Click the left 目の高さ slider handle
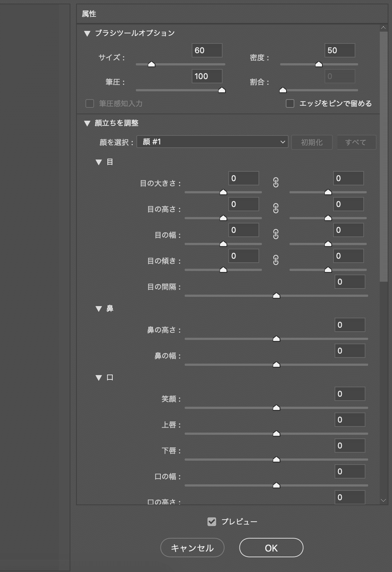The width and height of the screenshot is (392, 572). tap(223, 218)
